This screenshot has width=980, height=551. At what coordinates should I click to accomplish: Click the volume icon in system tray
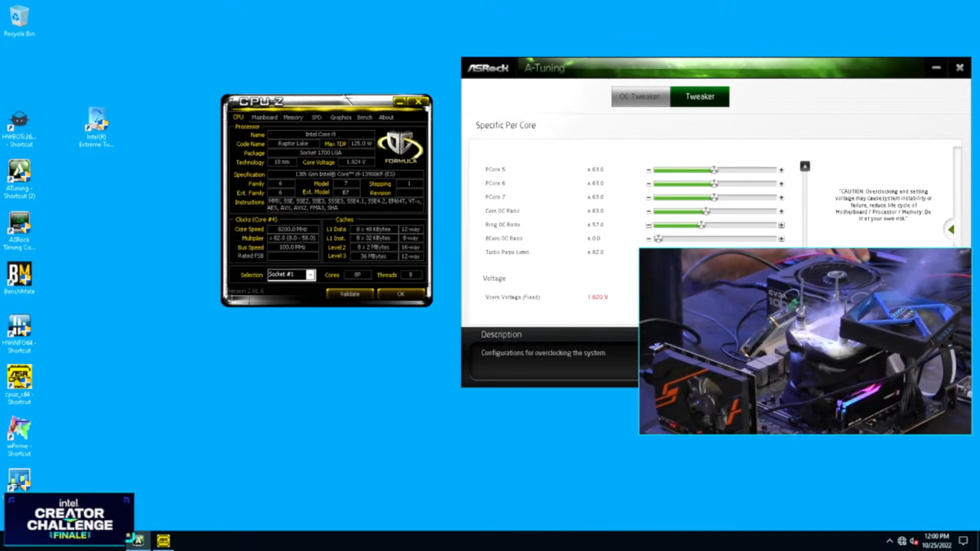(914, 541)
